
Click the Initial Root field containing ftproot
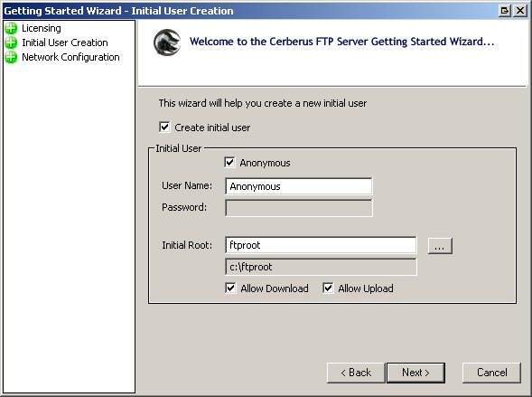pos(321,245)
